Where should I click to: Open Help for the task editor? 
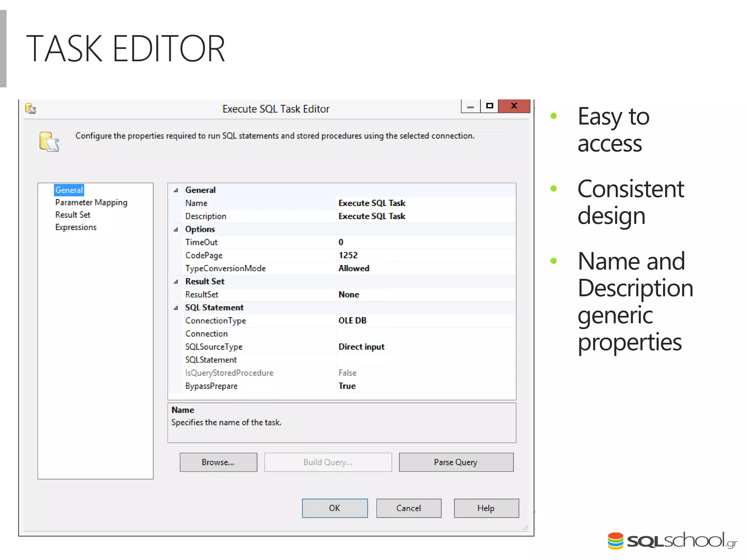tap(486, 508)
